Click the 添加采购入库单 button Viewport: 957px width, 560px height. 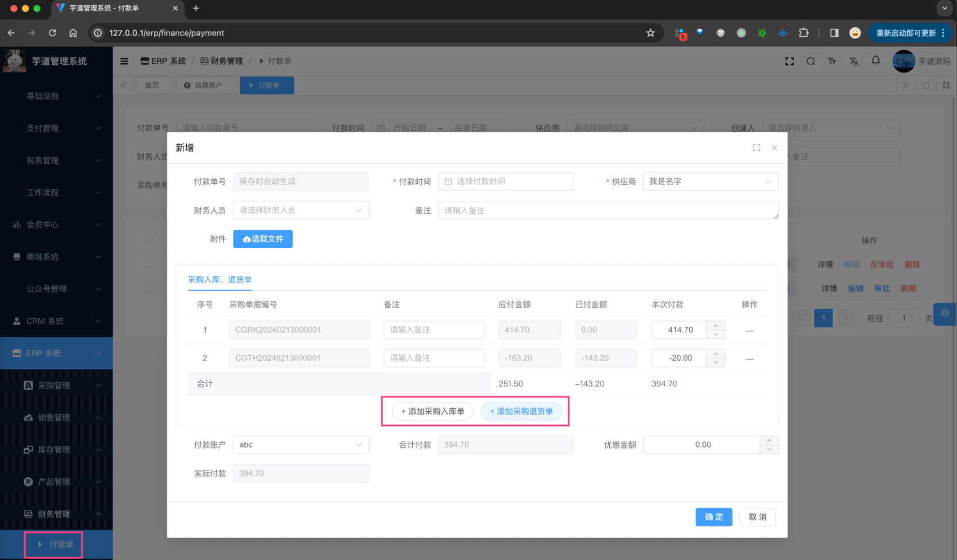point(433,411)
